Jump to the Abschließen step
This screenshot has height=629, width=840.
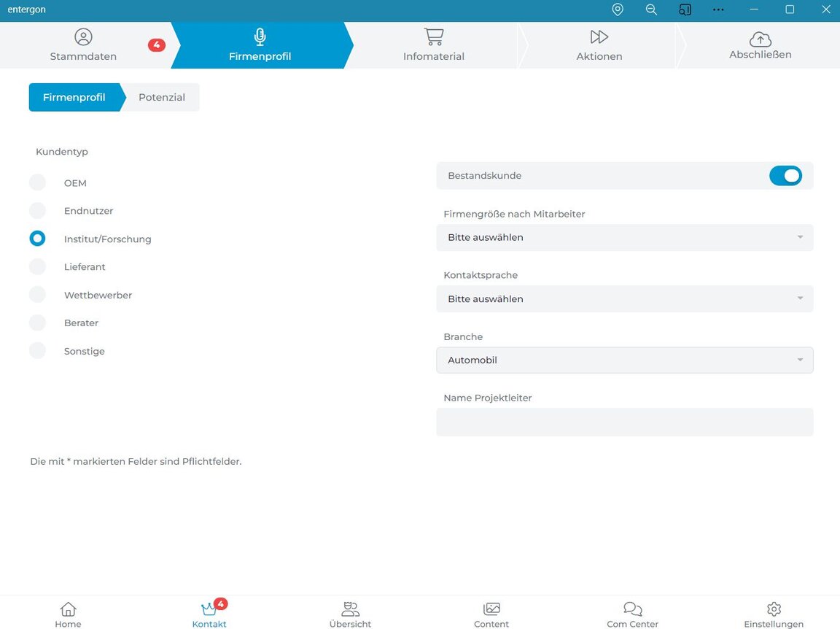(x=760, y=45)
